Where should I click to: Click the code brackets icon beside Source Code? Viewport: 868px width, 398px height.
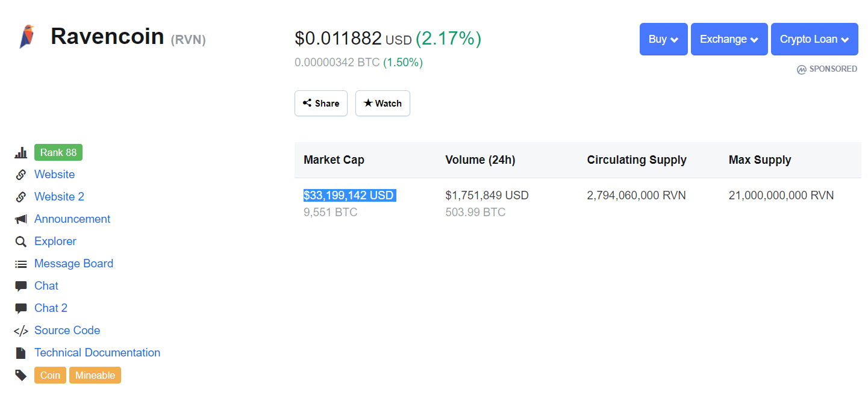(x=21, y=331)
